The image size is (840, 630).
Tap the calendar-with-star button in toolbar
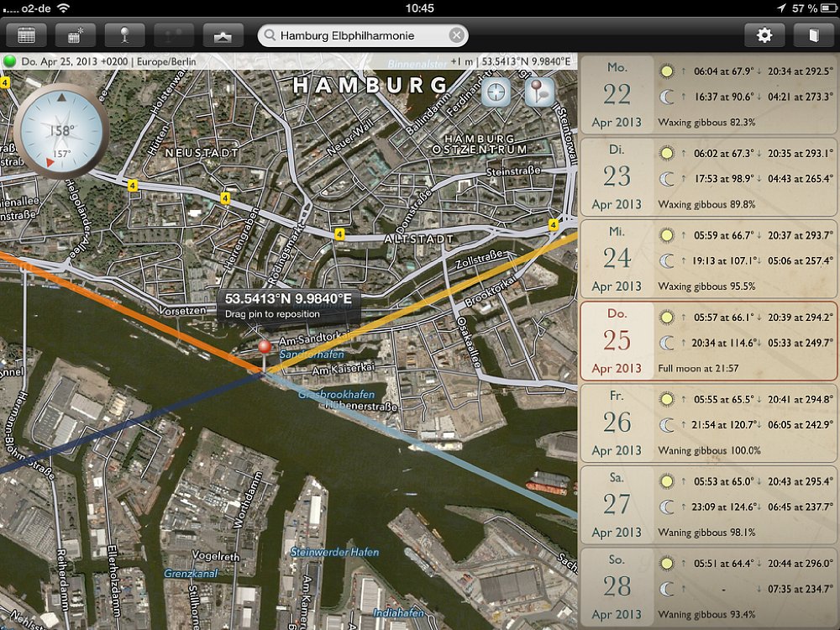click(x=76, y=35)
